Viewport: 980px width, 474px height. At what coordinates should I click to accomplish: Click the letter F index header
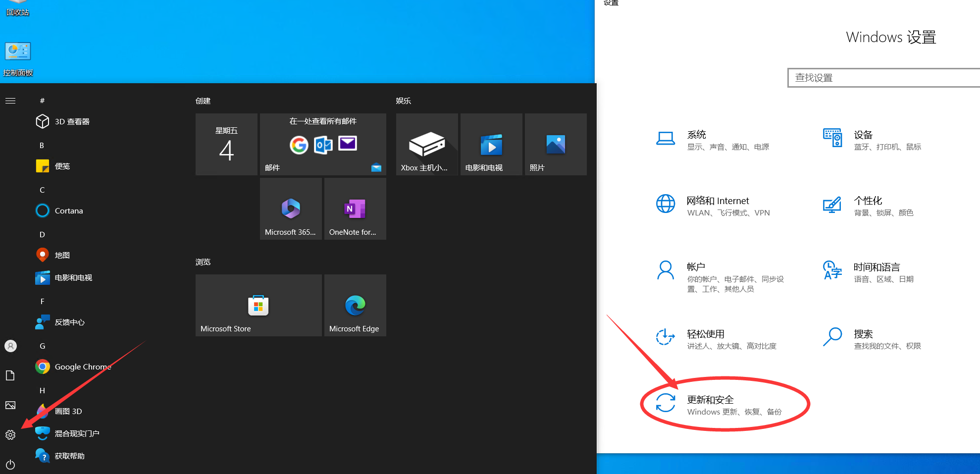[42, 301]
